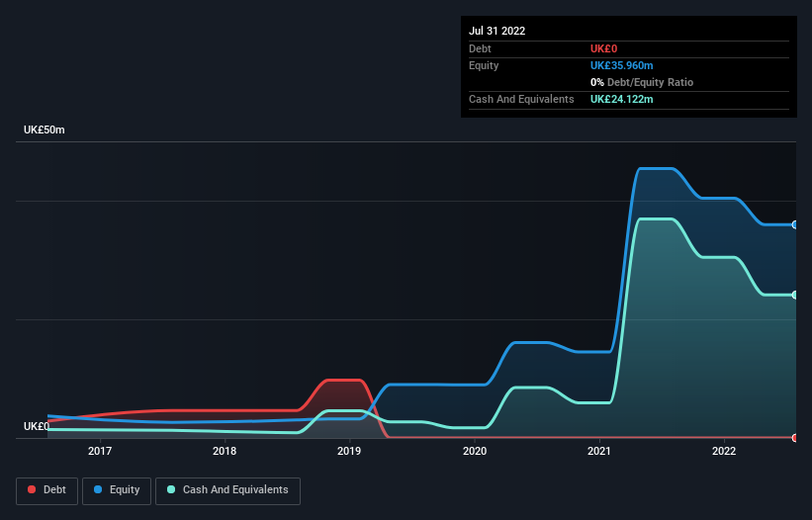Click the Equity label in the tooltip

click(x=484, y=65)
